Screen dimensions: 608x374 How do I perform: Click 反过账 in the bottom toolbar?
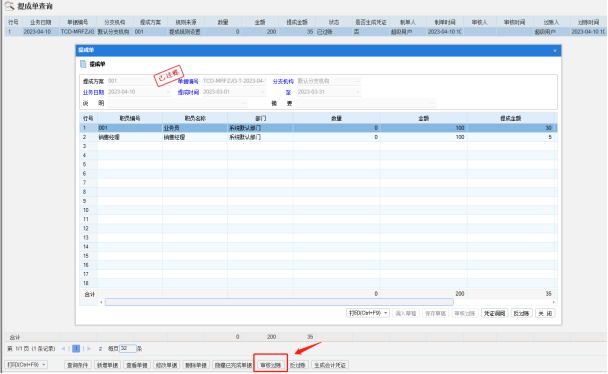coord(298,365)
